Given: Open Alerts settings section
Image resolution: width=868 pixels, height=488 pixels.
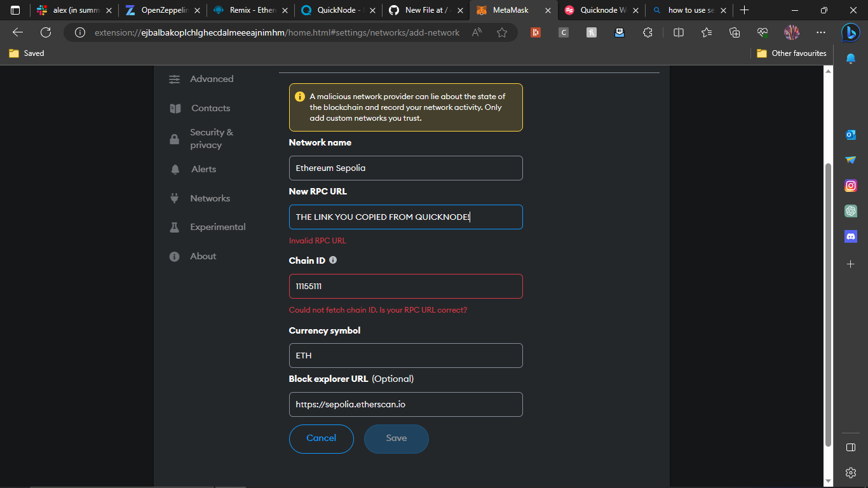Looking at the screenshot, I should coord(203,169).
